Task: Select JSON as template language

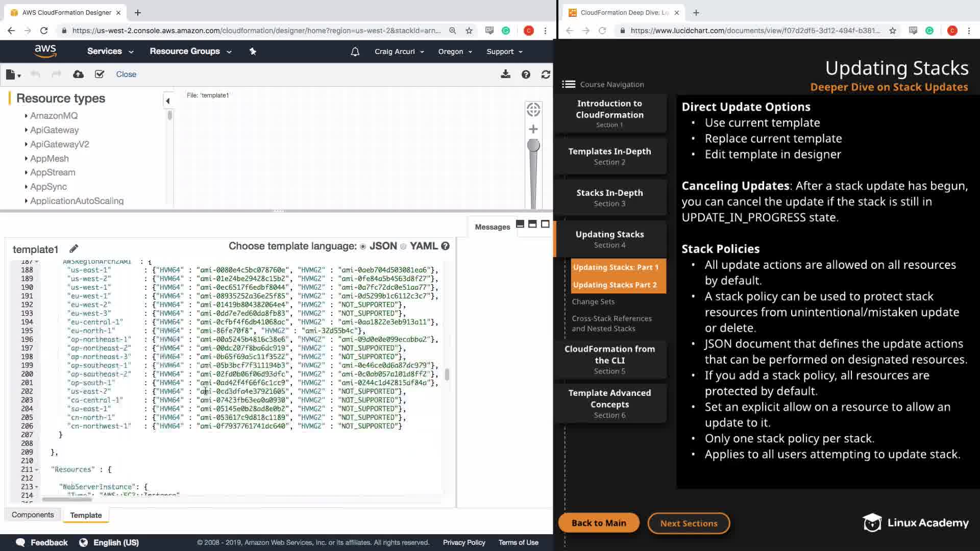Action: [363, 246]
